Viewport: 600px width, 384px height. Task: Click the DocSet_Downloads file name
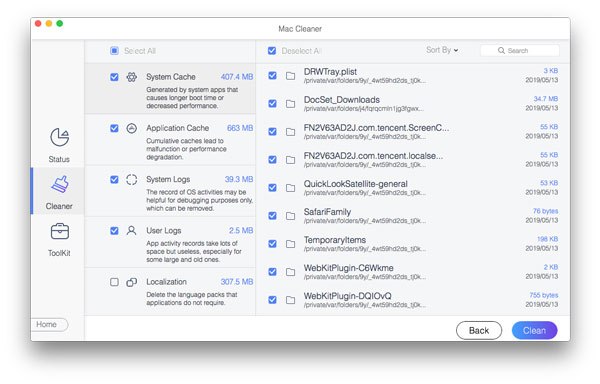pyautogui.click(x=342, y=100)
